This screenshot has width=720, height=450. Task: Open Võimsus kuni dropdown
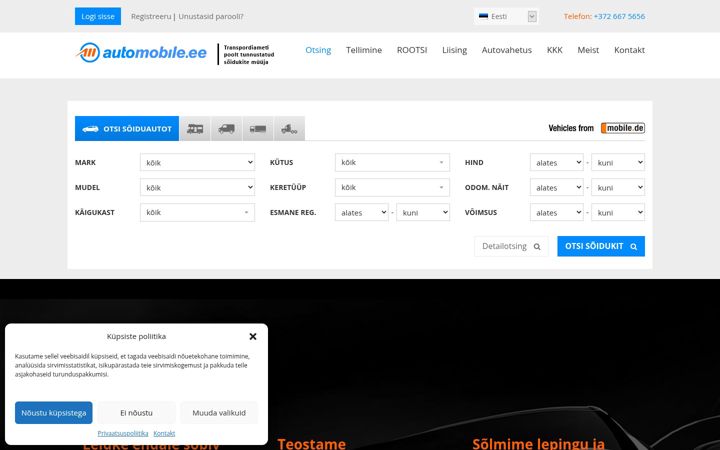618,213
